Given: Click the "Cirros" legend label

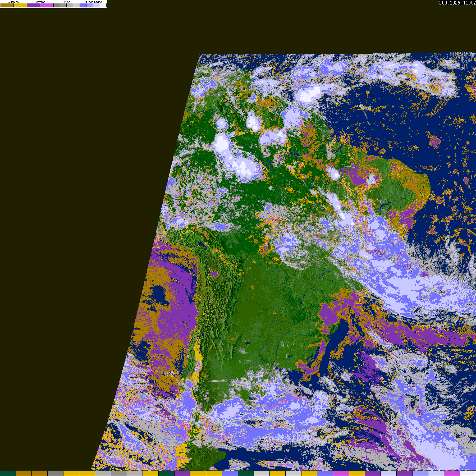Looking at the screenshot, I should [x=66, y=2].
